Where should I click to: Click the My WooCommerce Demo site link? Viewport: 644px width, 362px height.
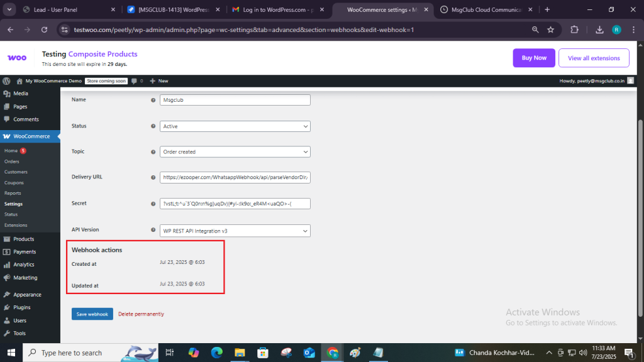49,81
